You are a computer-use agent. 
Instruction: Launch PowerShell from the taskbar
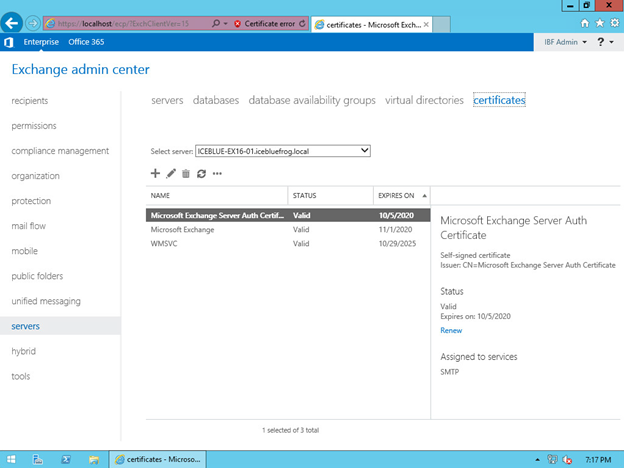coord(66,459)
